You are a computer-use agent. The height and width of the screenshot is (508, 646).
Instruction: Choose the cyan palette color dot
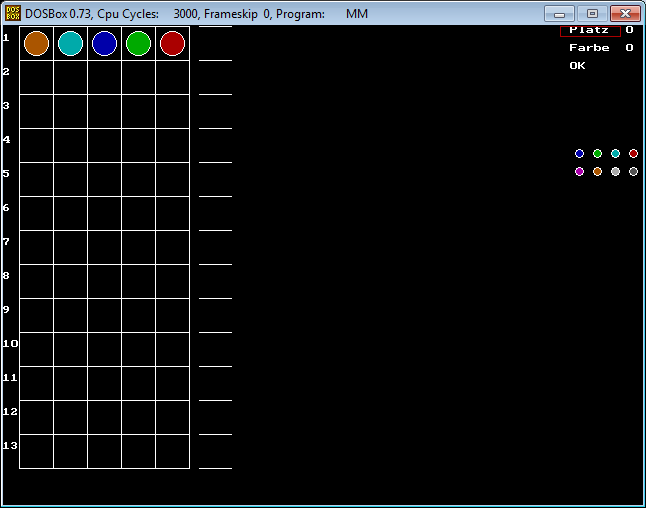[615, 154]
